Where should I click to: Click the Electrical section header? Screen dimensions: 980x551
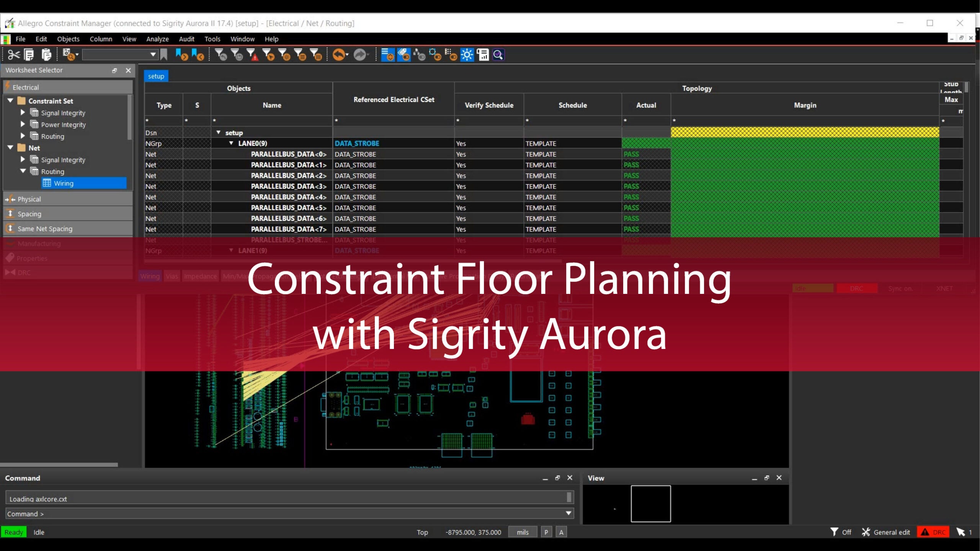pos(68,87)
